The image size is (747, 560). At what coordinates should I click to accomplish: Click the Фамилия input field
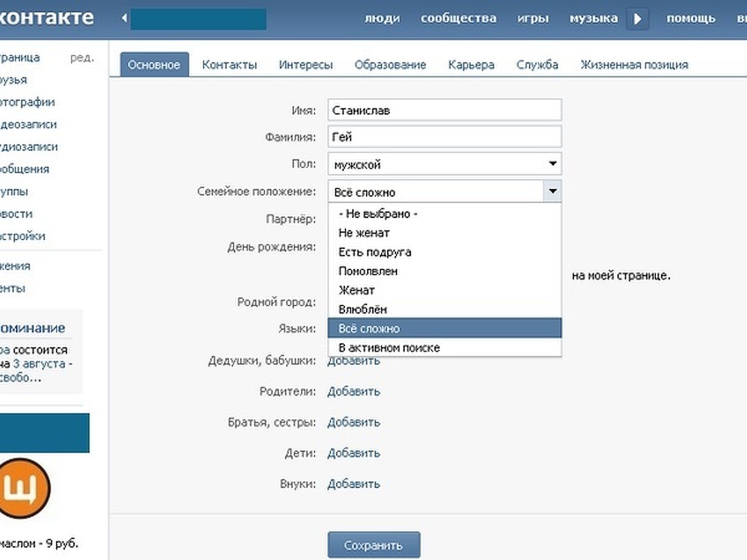[444, 137]
